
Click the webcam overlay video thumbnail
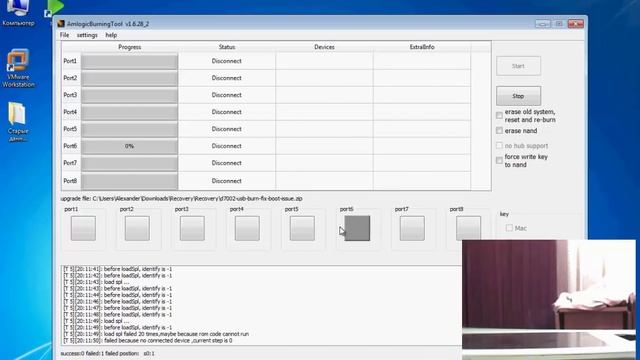tap(549, 300)
